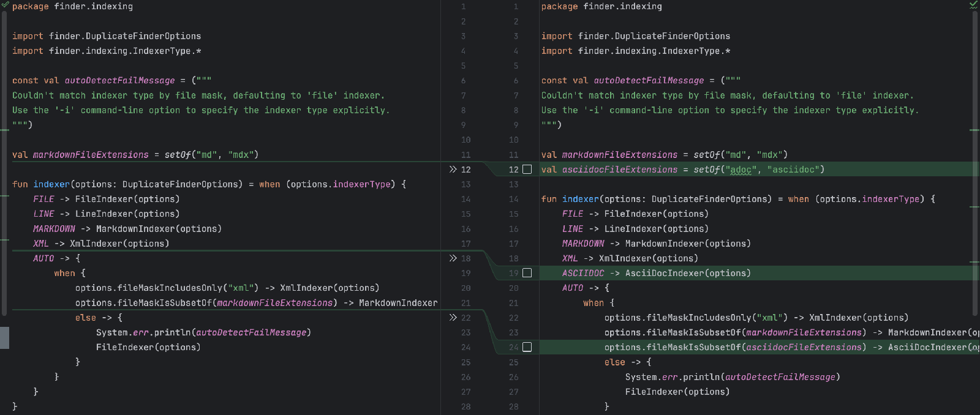Apply the line 18 change with the double-arrow icon
Screen dimensions: 980x415
click(x=453, y=258)
